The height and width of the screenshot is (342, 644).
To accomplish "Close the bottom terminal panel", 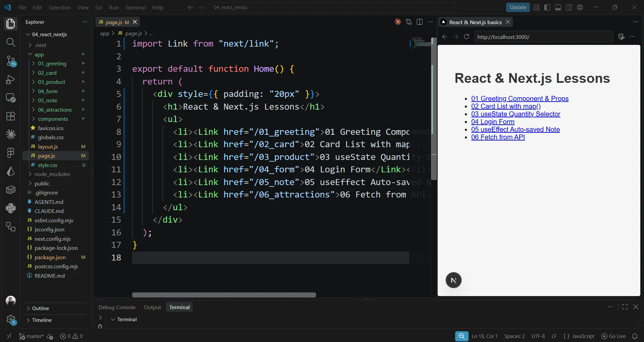I will [636, 307].
